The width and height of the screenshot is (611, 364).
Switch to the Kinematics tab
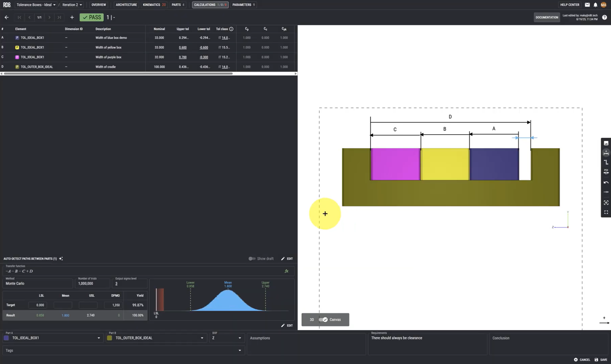pyautogui.click(x=154, y=5)
